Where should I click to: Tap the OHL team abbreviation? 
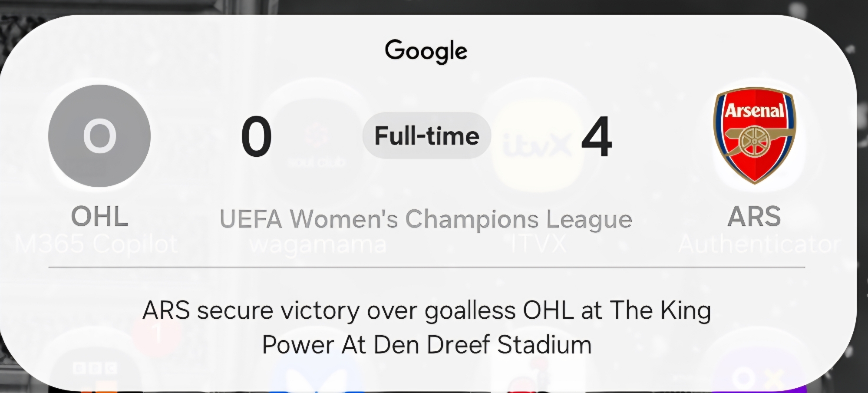point(99,216)
